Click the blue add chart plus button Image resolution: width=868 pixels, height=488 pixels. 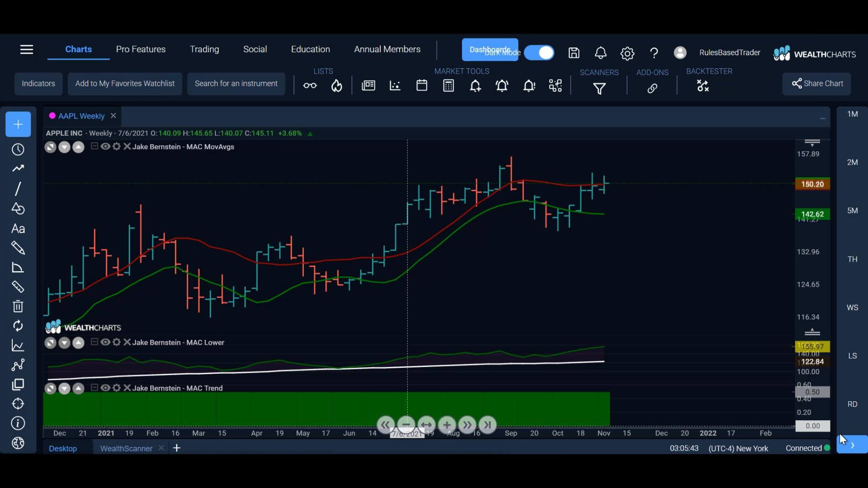18,124
